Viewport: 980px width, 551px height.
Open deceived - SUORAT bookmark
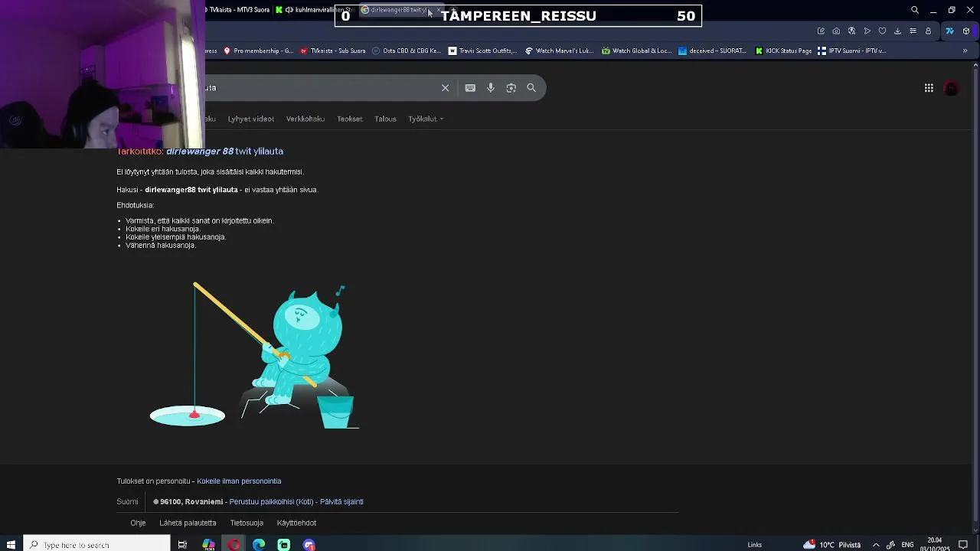click(712, 51)
